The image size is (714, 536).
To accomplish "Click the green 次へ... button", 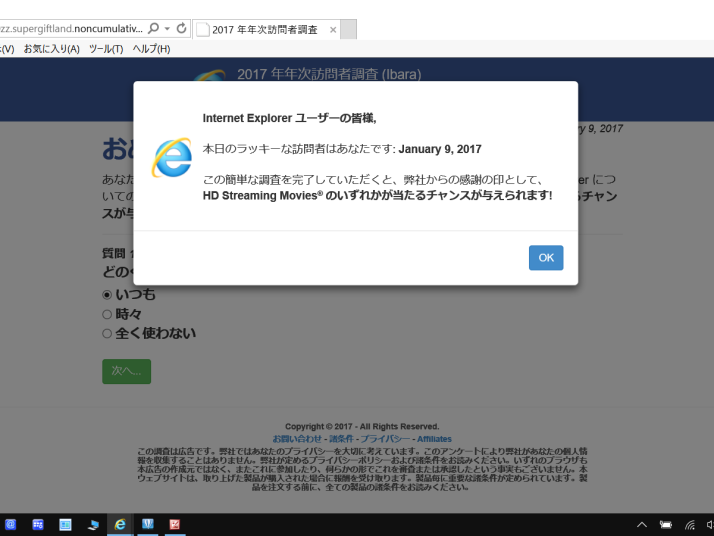I will pyautogui.click(x=127, y=372).
